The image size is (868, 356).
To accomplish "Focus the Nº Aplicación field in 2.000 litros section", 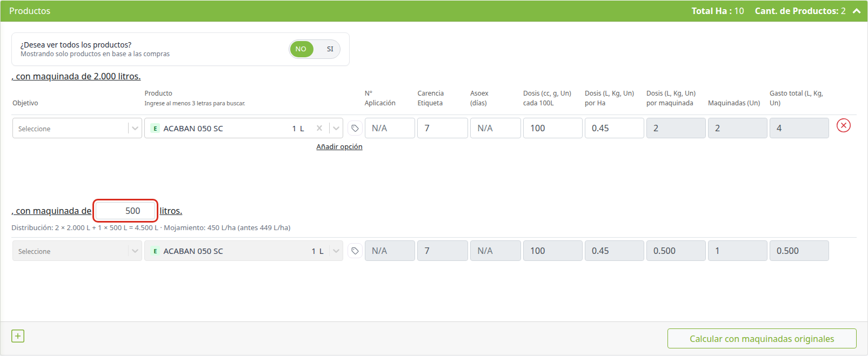I will [390, 129].
